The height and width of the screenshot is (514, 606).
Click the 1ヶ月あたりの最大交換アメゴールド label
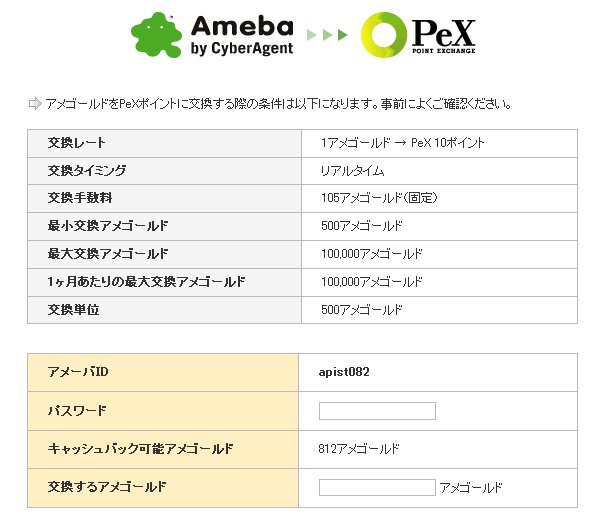(x=146, y=282)
